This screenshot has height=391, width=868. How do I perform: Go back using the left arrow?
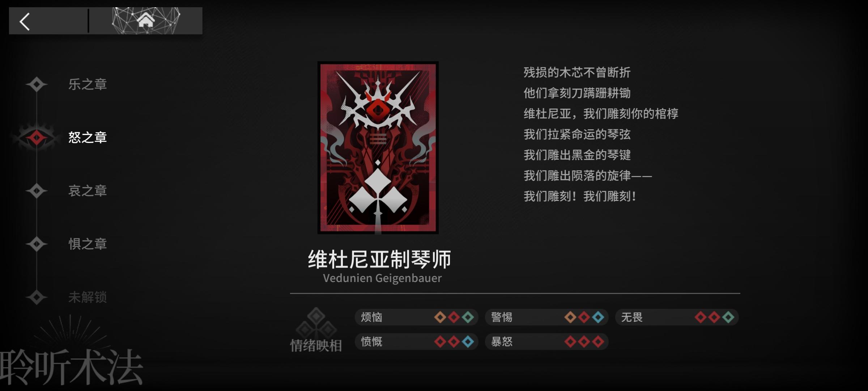(25, 21)
